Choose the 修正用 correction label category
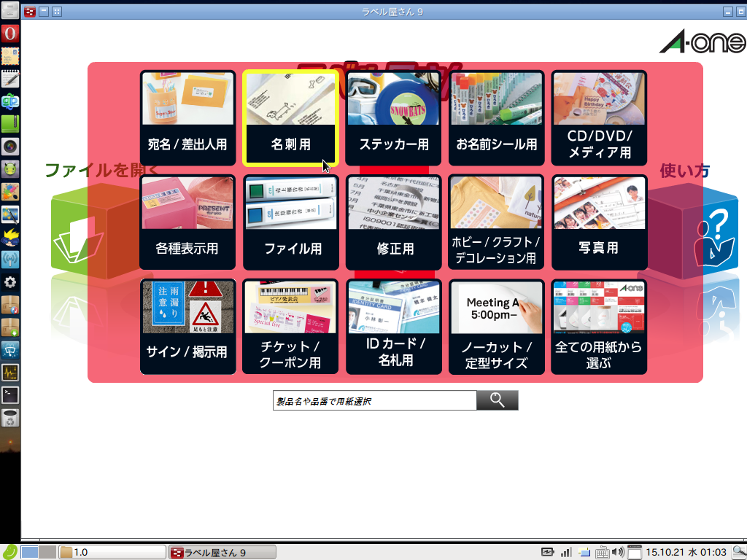 point(393,222)
